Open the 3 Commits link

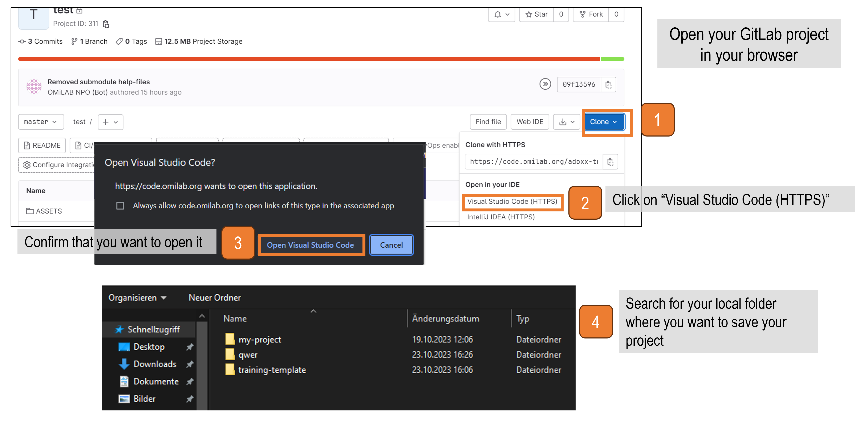tap(40, 41)
